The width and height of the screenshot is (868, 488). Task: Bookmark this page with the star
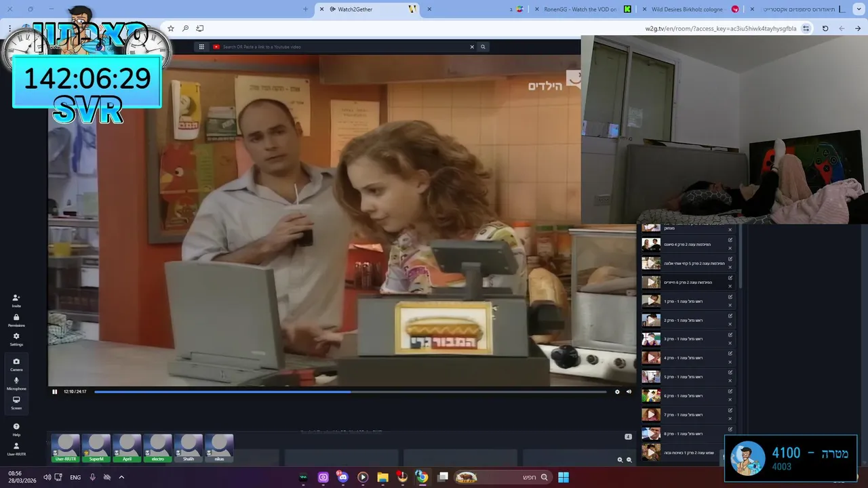(x=171, y=28)
